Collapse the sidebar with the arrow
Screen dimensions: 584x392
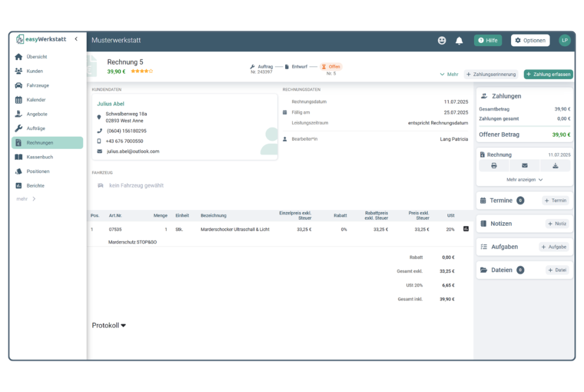(x=76, y=39)
